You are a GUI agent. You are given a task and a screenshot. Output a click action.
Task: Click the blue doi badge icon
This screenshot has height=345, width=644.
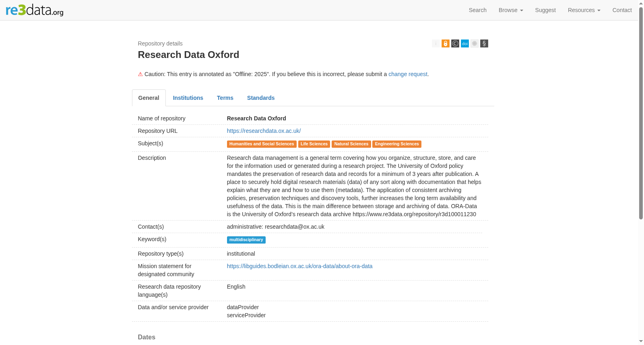[x=465, y=43]
